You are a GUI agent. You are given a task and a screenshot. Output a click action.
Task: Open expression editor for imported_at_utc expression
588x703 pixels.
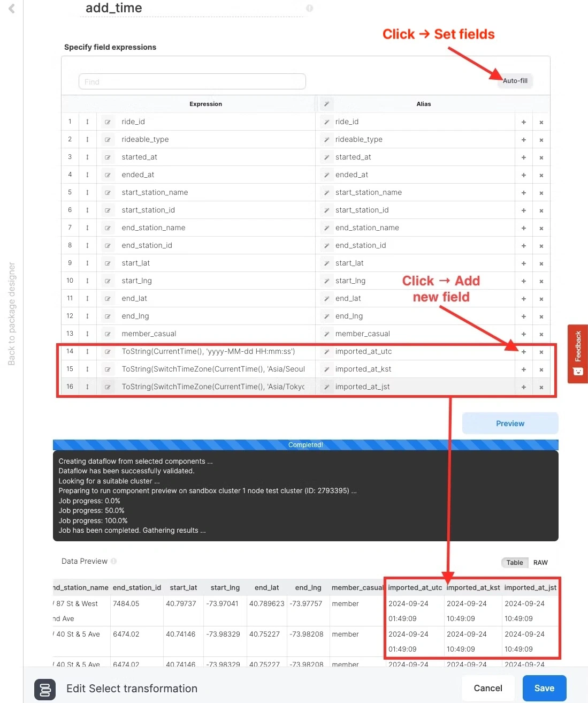pyautogui.click(x=108, y=352)
